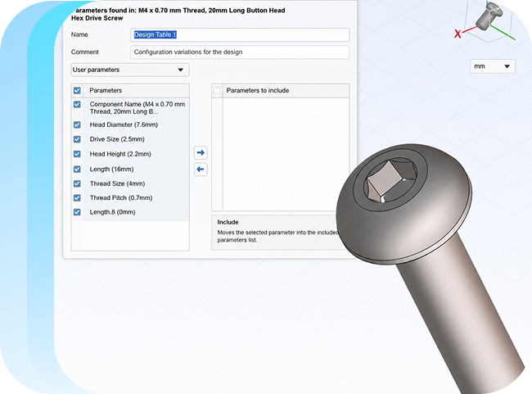Viewport: 532px width, 394px height.
Task: Select the Head Diameter (7.6mm) row text
Action: 124,125
